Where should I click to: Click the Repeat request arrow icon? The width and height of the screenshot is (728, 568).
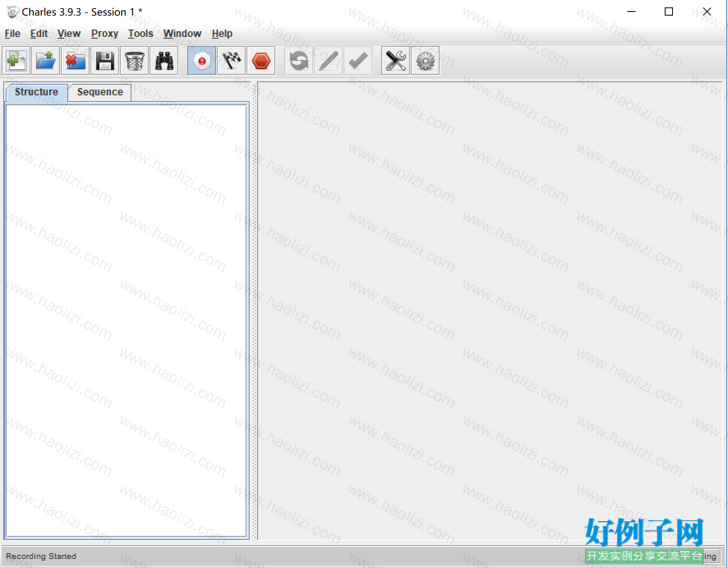(x=299, y=61)
